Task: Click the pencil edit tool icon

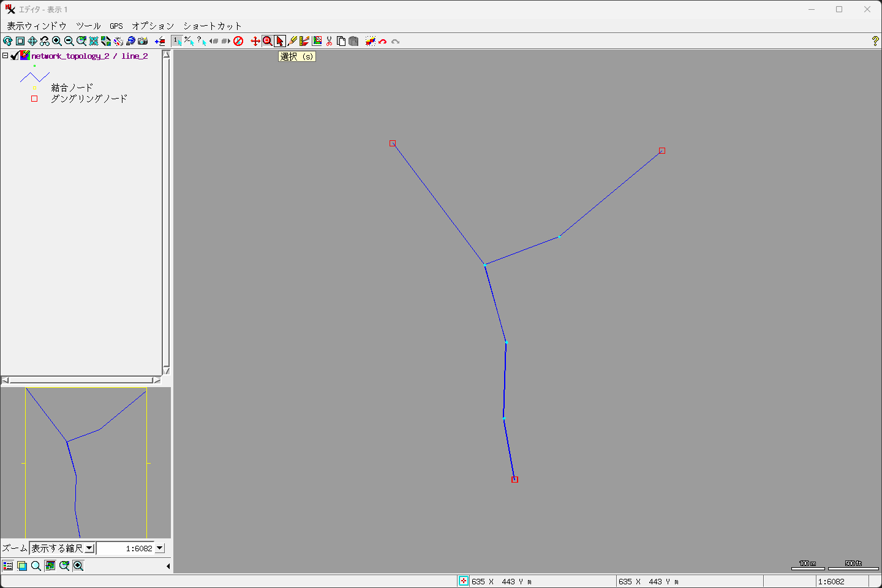Action: (292, 41)
